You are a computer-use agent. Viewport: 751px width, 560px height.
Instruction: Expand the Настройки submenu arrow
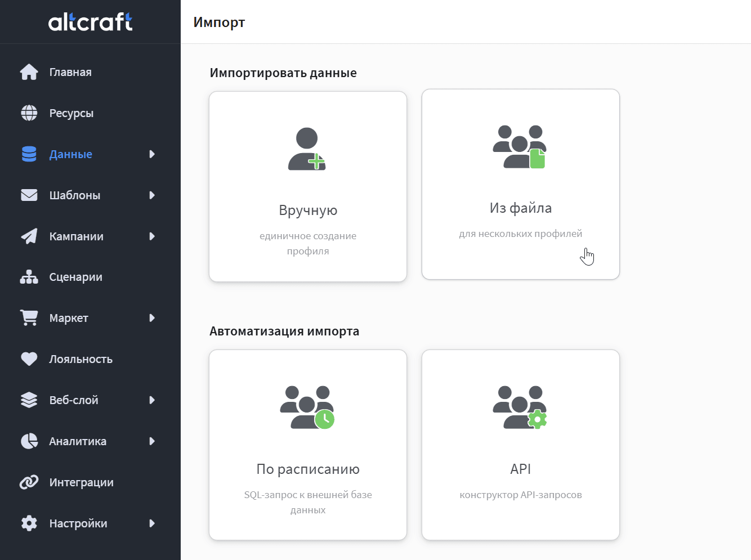pyautogui.click(x=152, y=523)
